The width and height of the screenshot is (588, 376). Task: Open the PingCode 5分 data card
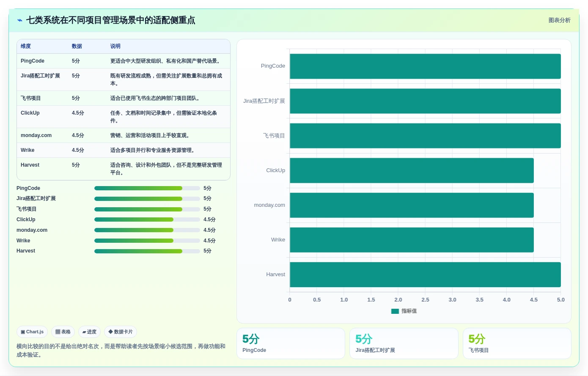click(291, 343)
